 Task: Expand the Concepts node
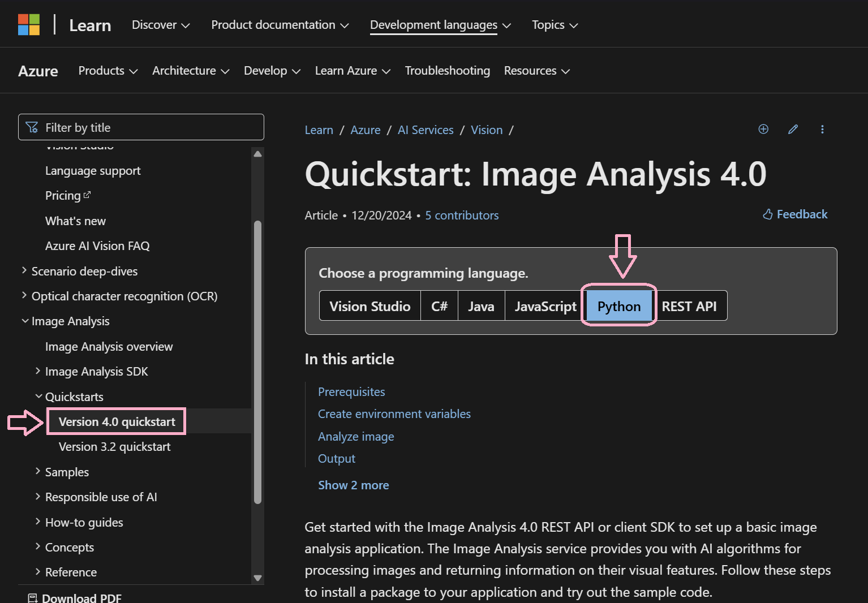[38, 546]
